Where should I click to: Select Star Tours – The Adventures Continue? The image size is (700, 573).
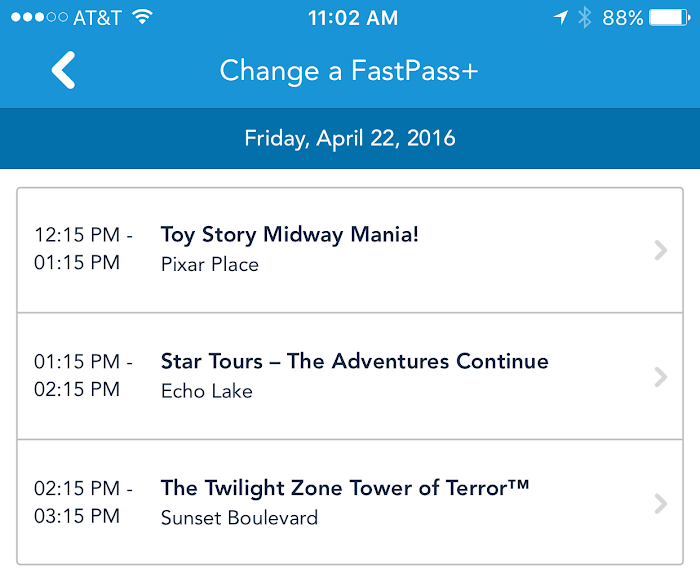[354, 361]
